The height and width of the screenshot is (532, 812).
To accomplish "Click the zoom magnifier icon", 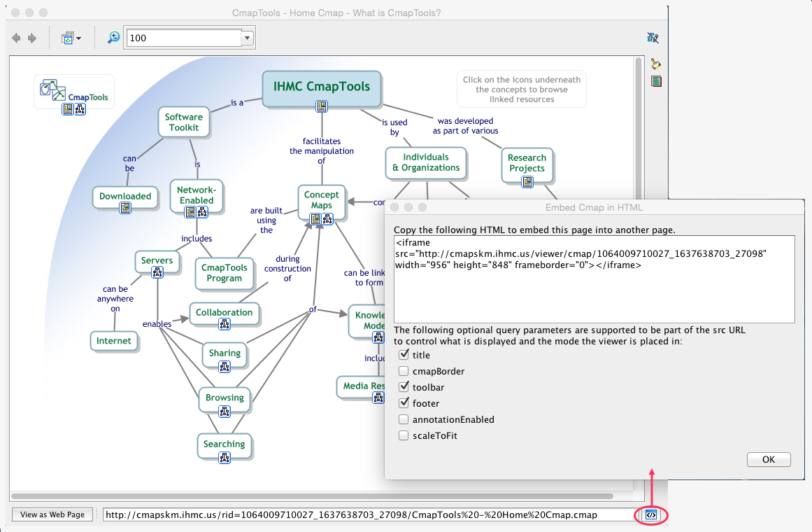I will [x=113, y=37].
